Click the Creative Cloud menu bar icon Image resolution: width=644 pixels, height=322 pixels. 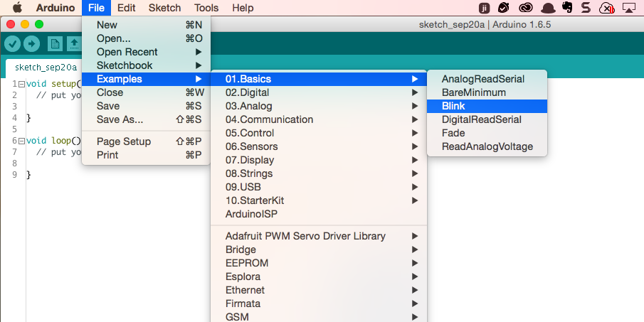click(526, 8)
